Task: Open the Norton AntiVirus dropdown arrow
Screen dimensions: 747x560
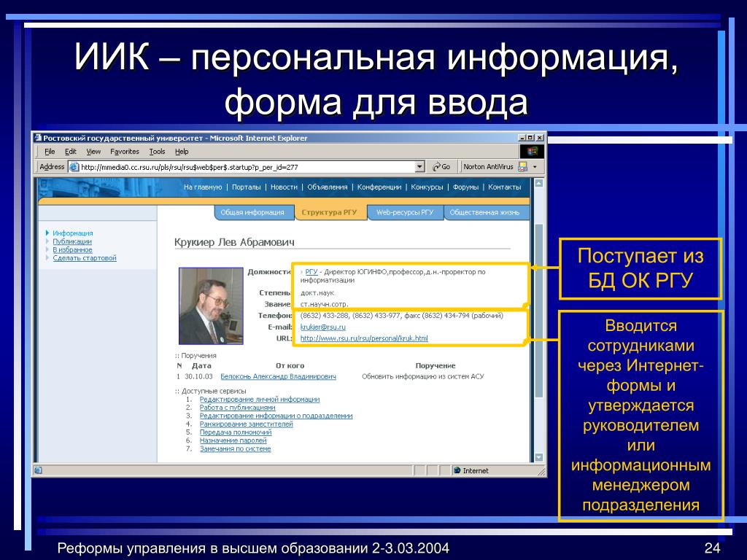Action: tap(535, 167)
